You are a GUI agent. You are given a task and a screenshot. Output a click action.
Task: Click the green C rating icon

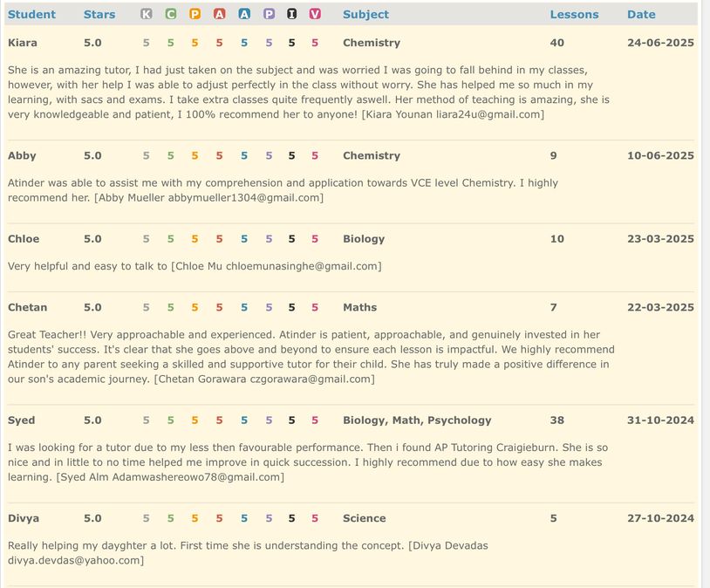(171, 14)
